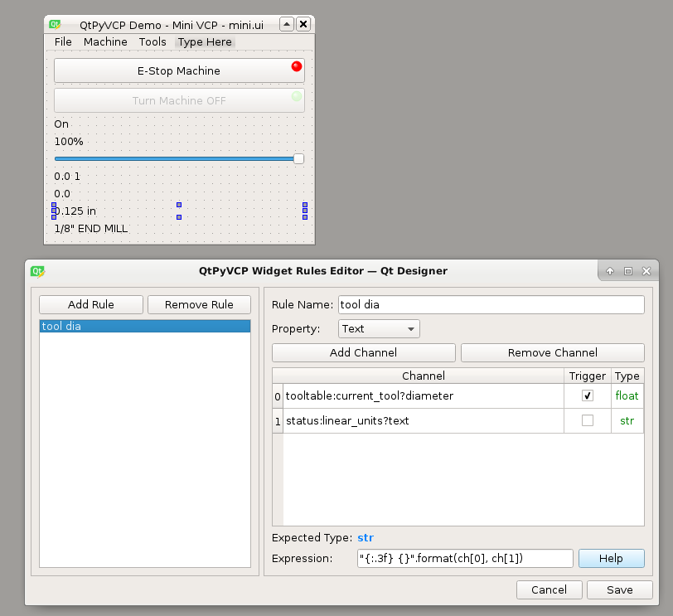Maximize the Widget Rules Editor window

click(x=628, y=271)
